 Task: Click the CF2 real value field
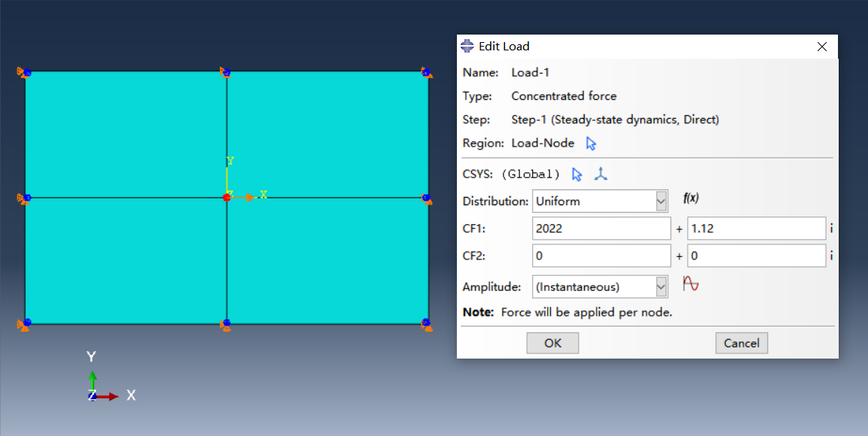click(x=600, y=256)
